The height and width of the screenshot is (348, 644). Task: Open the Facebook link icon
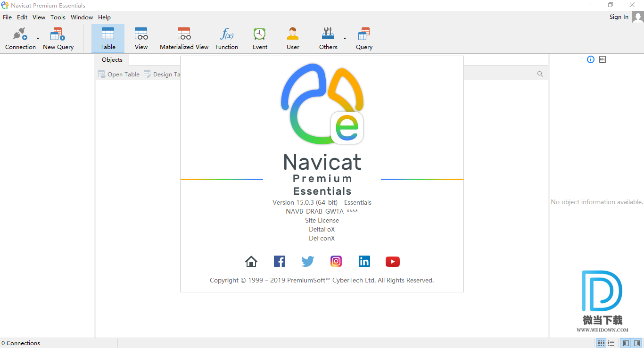coord(280,261)
